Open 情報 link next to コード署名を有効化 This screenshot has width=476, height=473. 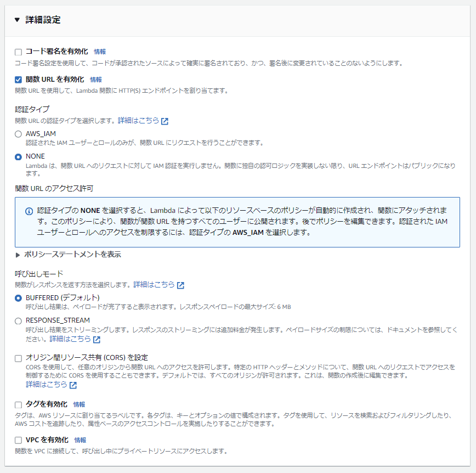pos(100,52)
